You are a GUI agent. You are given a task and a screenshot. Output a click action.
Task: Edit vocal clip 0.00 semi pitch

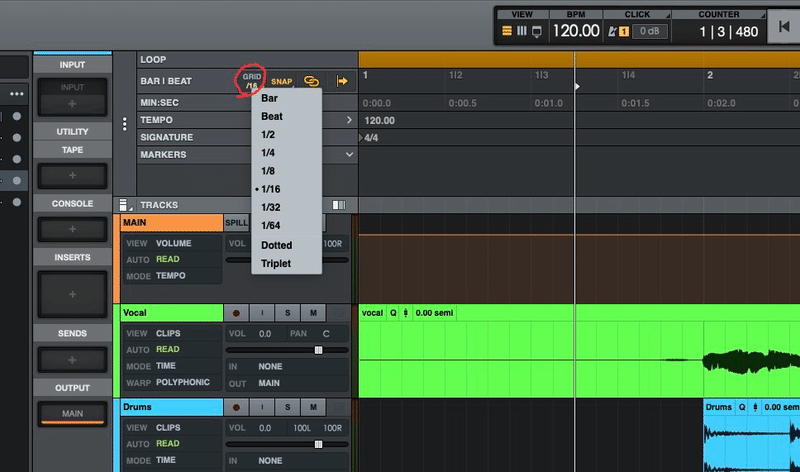(434, 313)
